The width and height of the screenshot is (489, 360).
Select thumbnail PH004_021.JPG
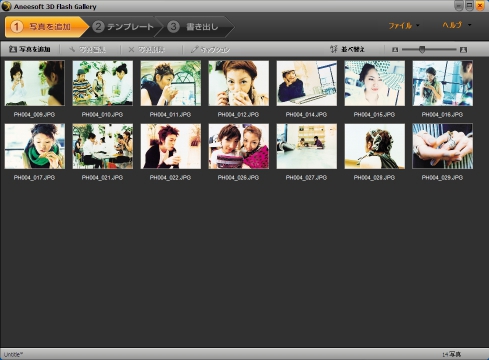click(x=103, y=146)
